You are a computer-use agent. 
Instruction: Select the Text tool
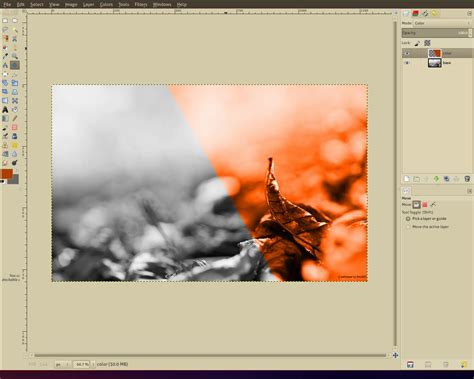pyautogui.click(x=5, y=109)
